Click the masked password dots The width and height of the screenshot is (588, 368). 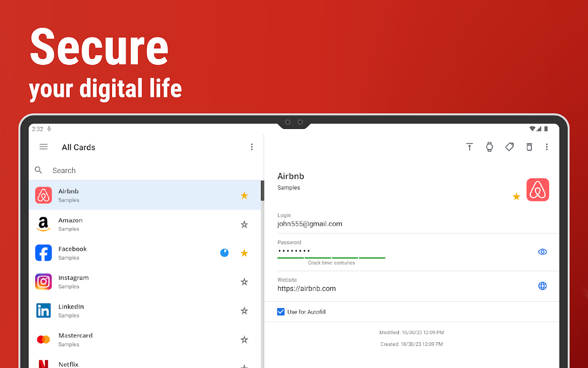point(294,251)
